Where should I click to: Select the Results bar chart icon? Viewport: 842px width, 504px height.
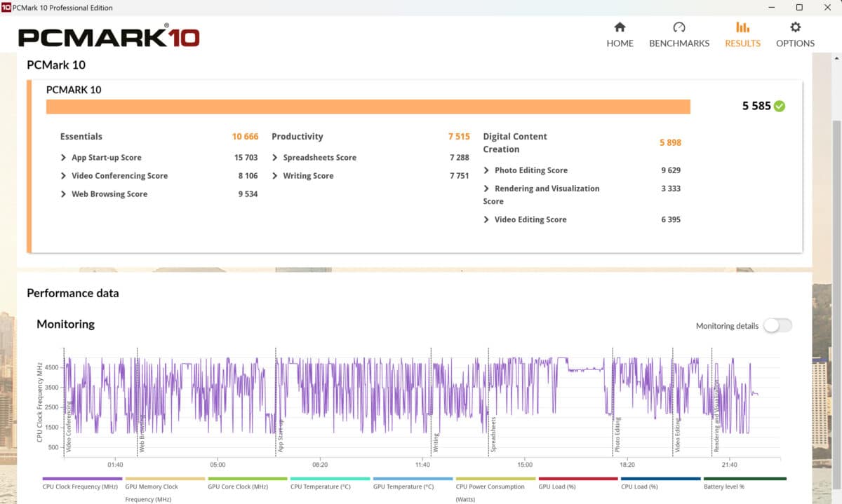(x=742, y=27)
